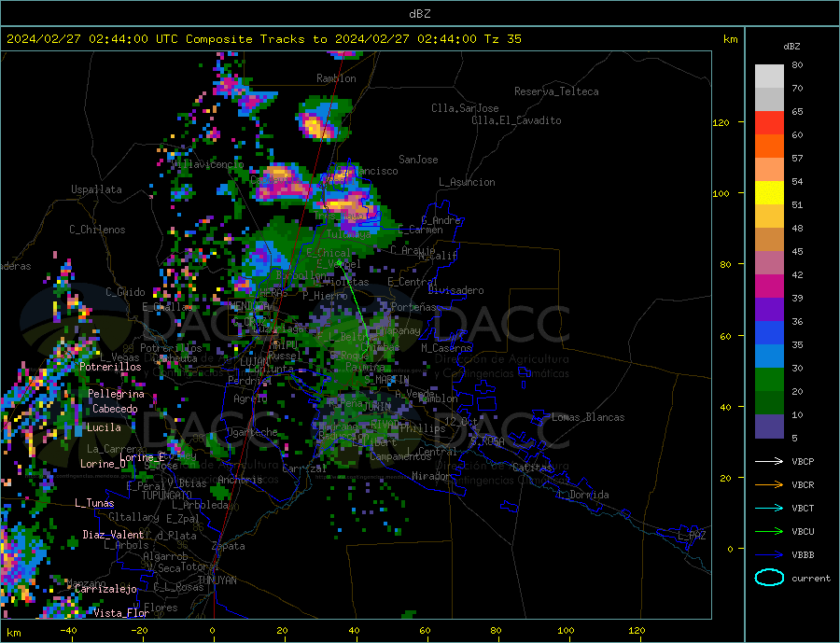Click the 'Ugarteche' map label
This screenshot has width=840, height=643.
coord(253,432)
